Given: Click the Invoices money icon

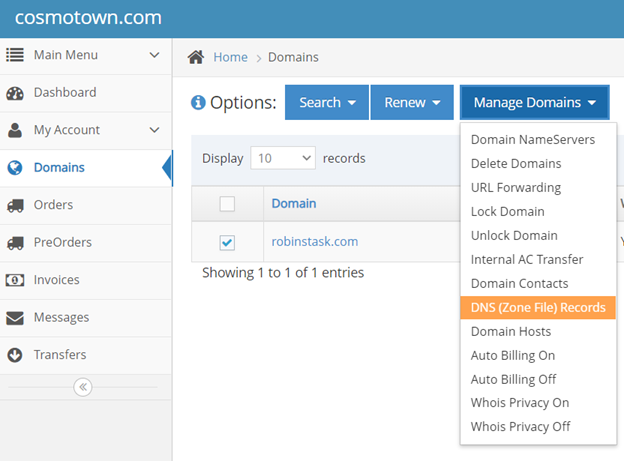Looking at the screenshot, I should pyautogui.click(x=15, y=280).
